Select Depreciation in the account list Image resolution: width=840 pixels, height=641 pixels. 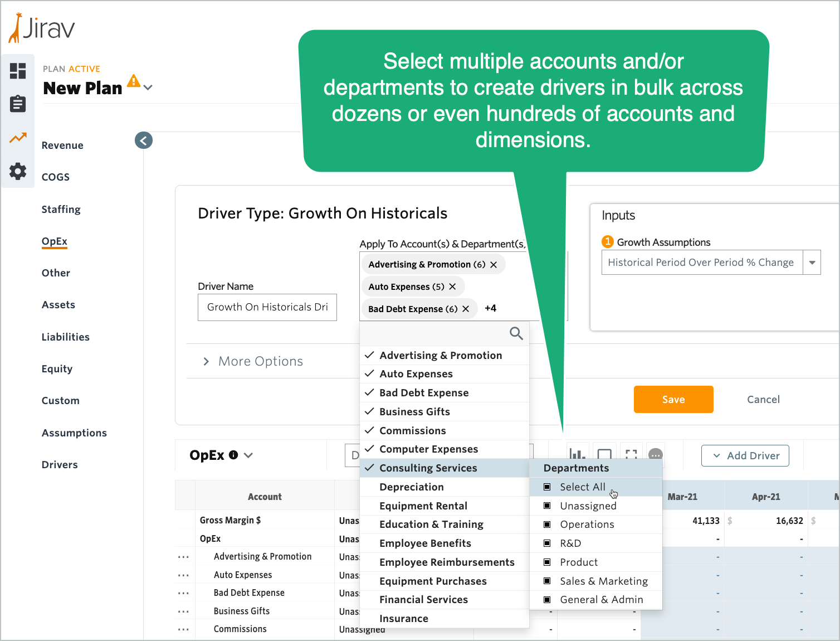tap(412, 487)
